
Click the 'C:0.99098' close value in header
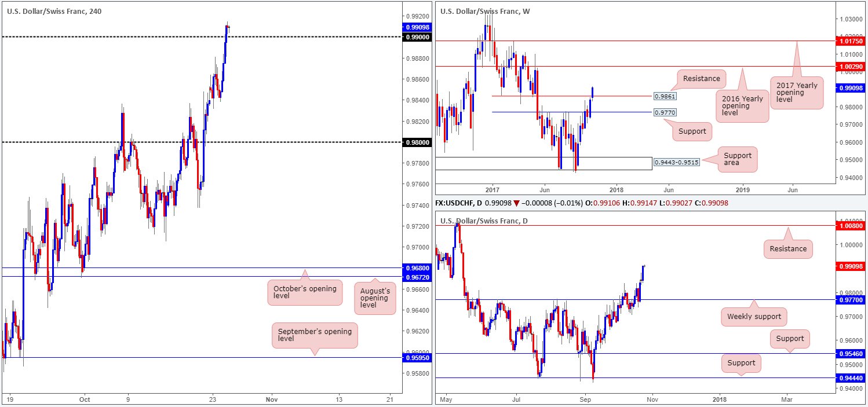coord(712,203)
